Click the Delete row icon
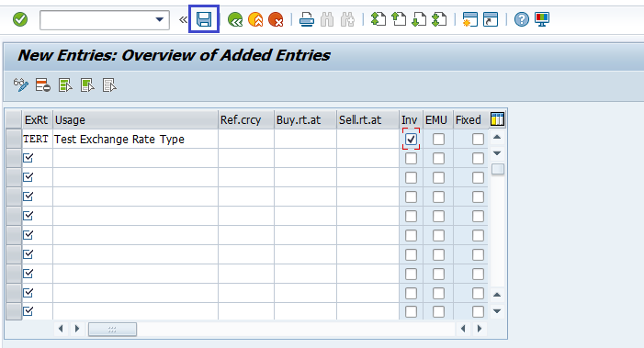Image resolution: width=644 pixels, height=348 pixels. 42,85
